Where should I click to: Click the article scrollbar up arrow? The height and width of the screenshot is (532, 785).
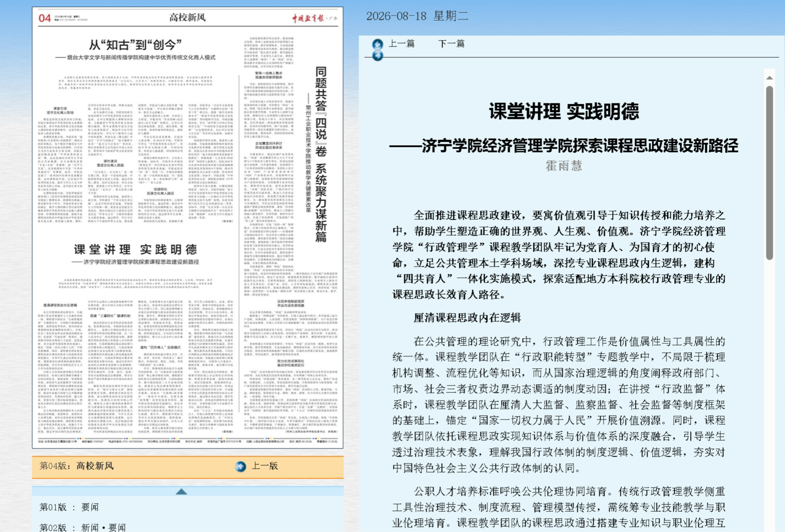[769, 78]
